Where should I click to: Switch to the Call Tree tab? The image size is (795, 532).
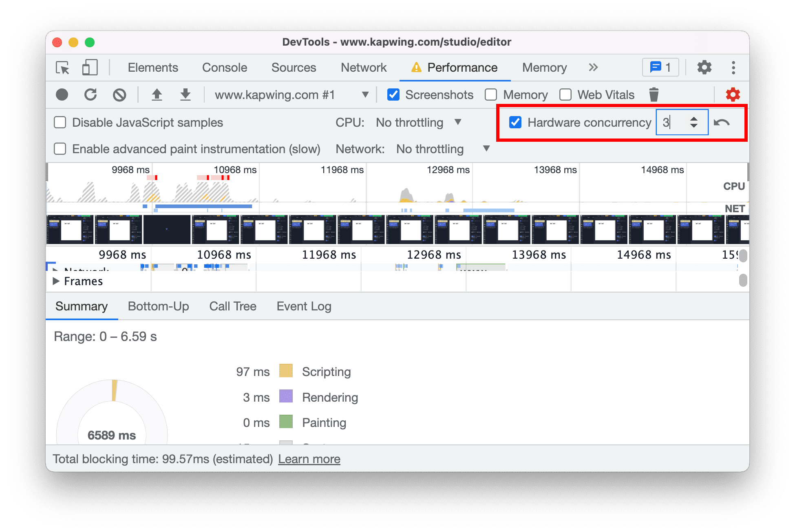click(x=233, y=306)
